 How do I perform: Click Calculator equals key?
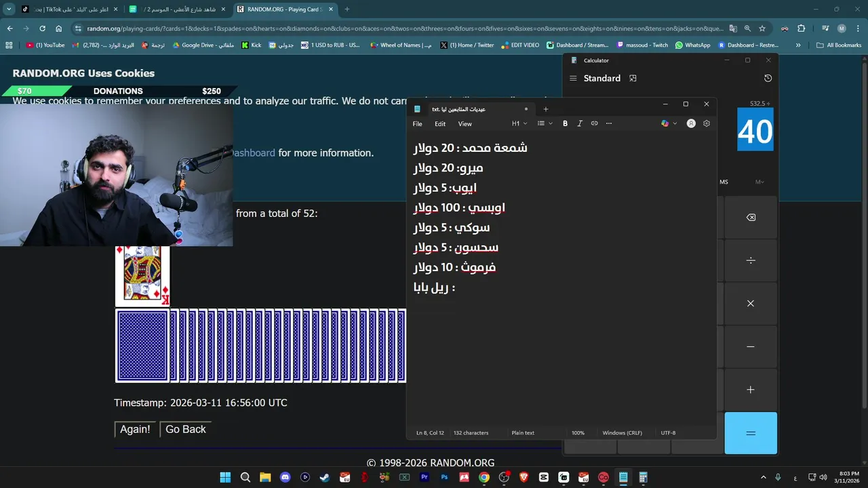tap(751, 433)
